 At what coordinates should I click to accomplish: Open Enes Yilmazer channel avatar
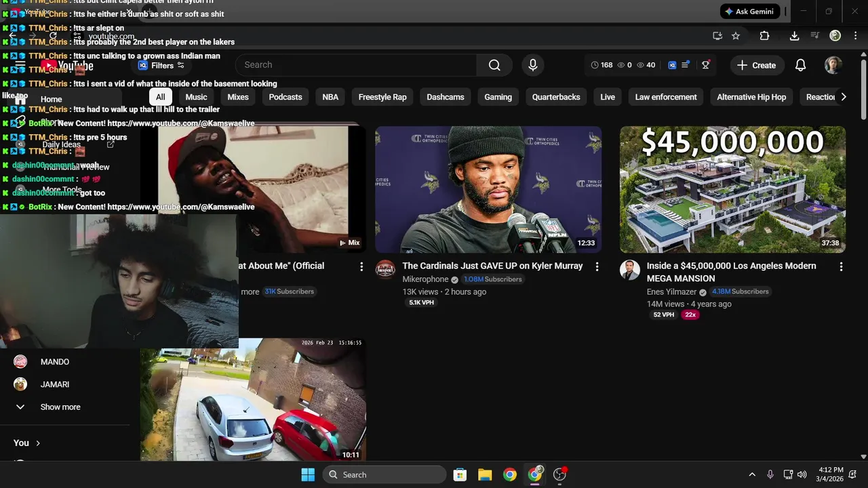pyautogui.click(x=629, y=270)
